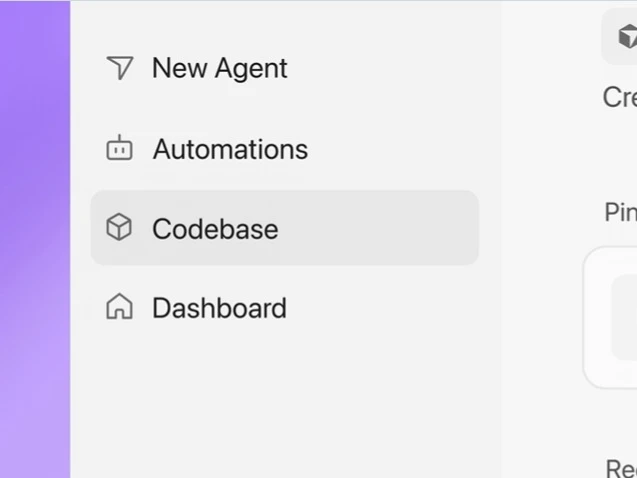637x478 pixels.
Task: Click the gray thumbnail inside the card
Action: click(x=624, y=317)
